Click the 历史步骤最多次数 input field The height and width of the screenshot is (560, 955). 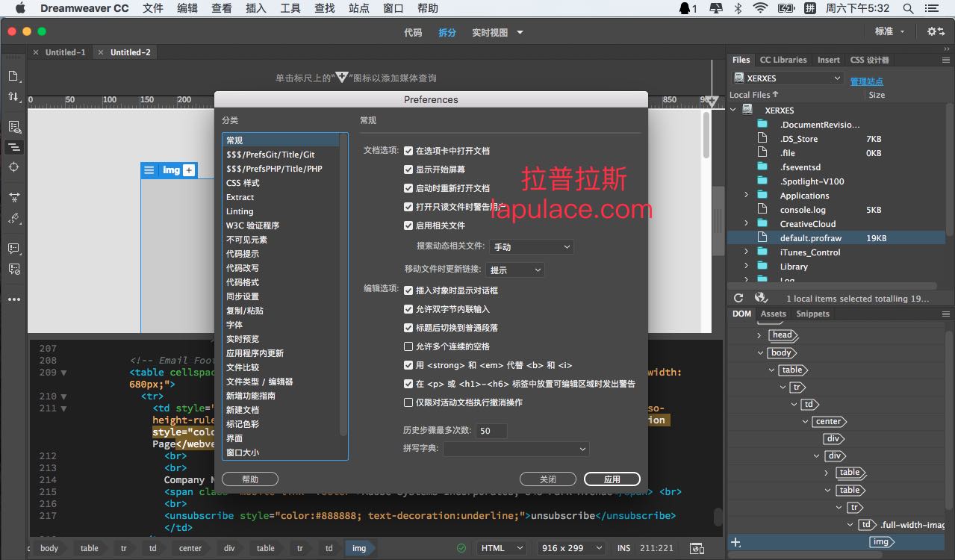492,431
